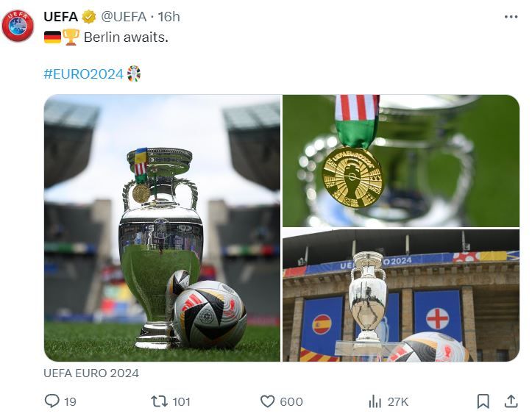
Task: Open the UEFA profile avatar
Action: (18, 26)
